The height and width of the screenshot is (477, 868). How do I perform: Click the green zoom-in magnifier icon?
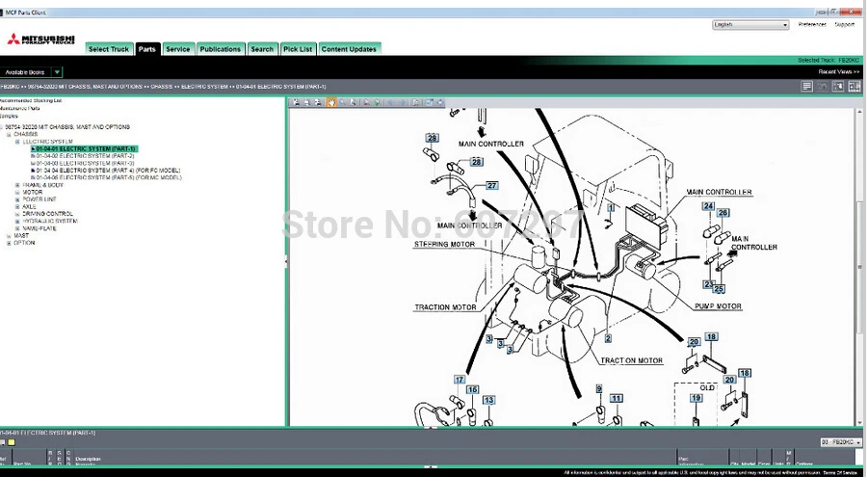click(377, 102)
